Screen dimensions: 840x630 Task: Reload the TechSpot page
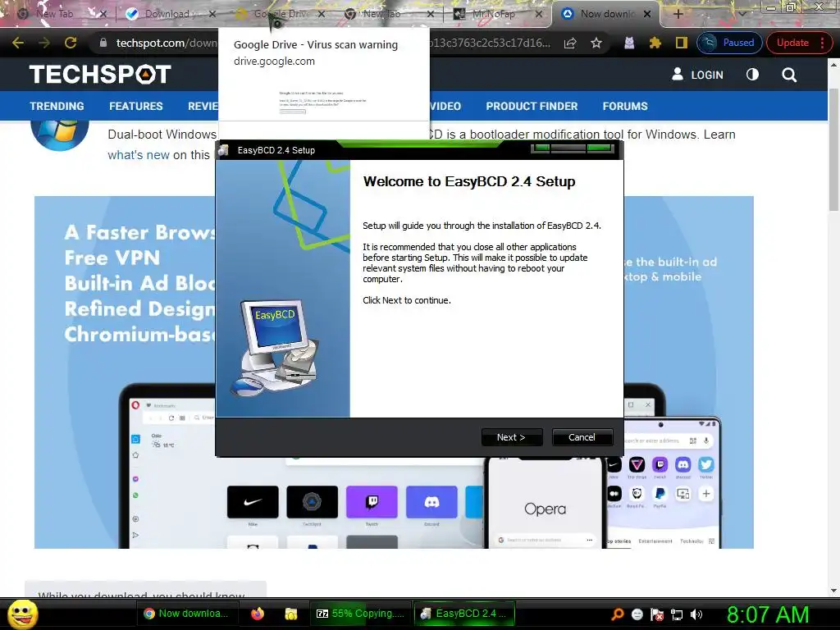(x=71, y=43)
